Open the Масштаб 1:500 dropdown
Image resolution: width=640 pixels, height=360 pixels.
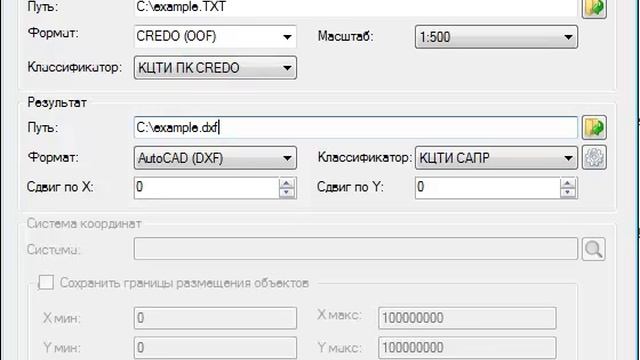[x=496, y=37]
